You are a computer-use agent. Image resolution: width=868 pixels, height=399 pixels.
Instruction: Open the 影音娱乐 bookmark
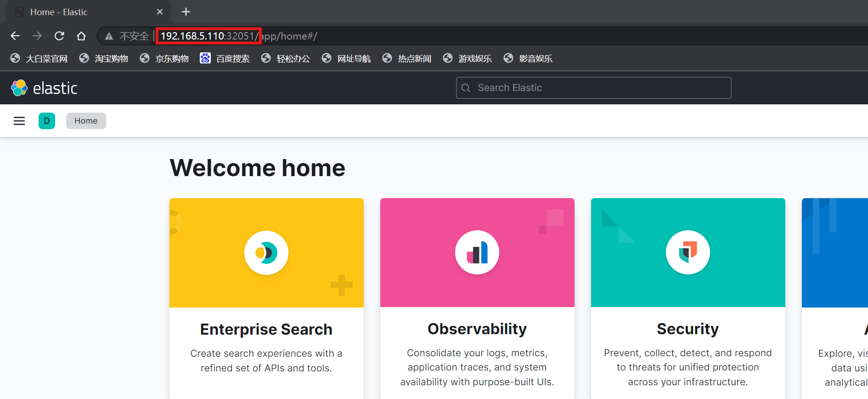pos(528,58)
